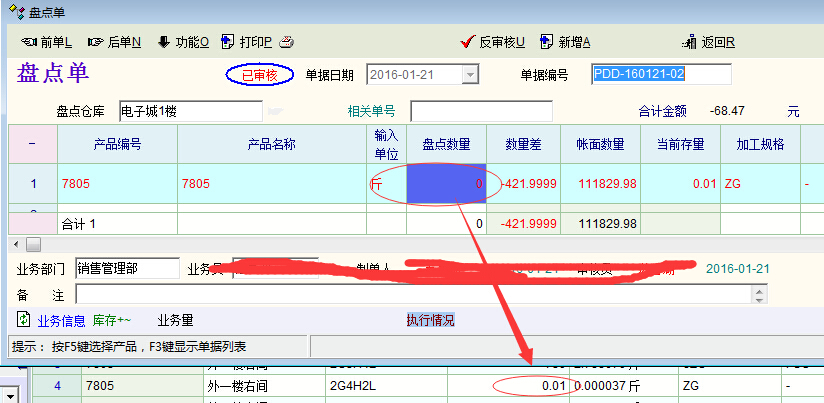Viewport: 824px width, 403px height.
Task: Select the highlighted 盘点数量 cell in row 1
Action: (x=446, y=184)
